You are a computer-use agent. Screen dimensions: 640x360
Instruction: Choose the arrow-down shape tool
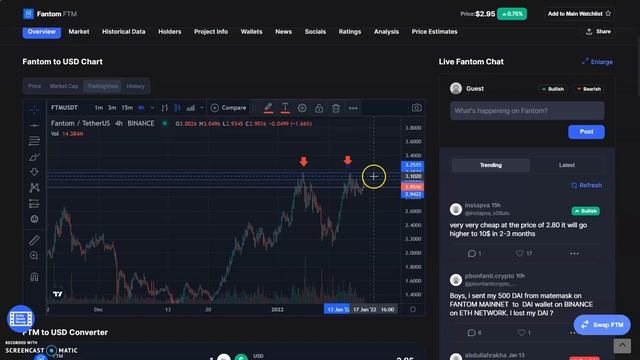[34, 172]
